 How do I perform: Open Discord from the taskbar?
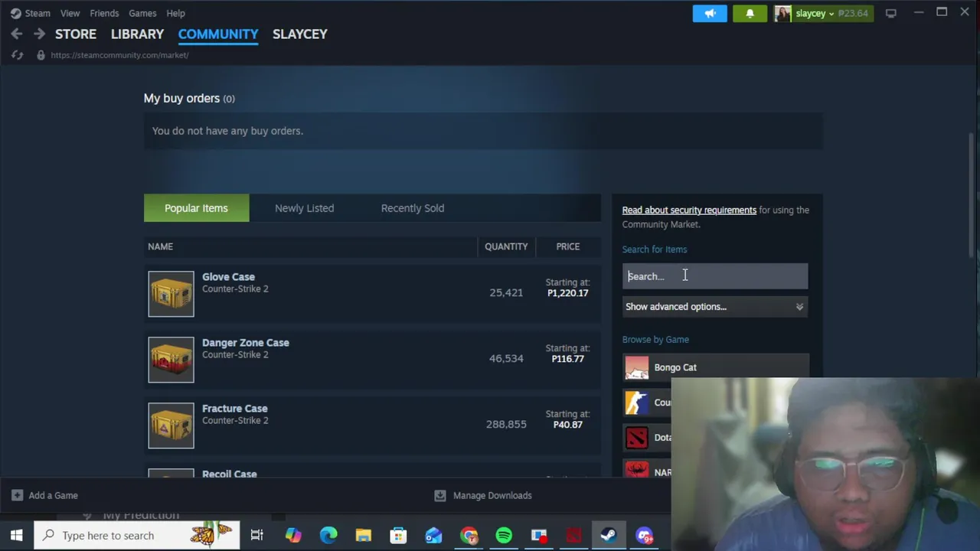tap(644, 536)
